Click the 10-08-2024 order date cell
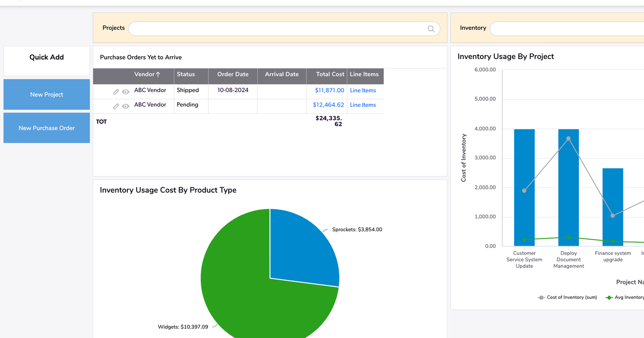Image resolution: width=644 pixels, height=338 pixels. pos(233,91)
